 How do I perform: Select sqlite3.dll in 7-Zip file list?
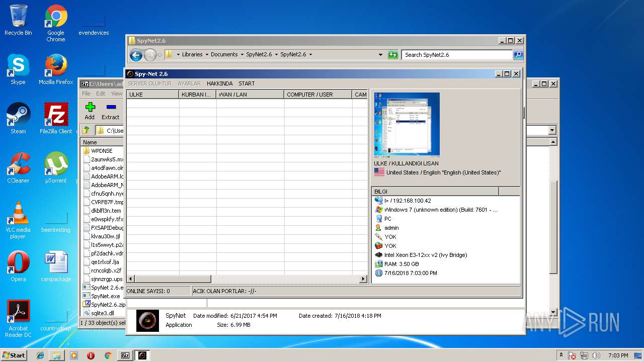(x=103, y=313)
